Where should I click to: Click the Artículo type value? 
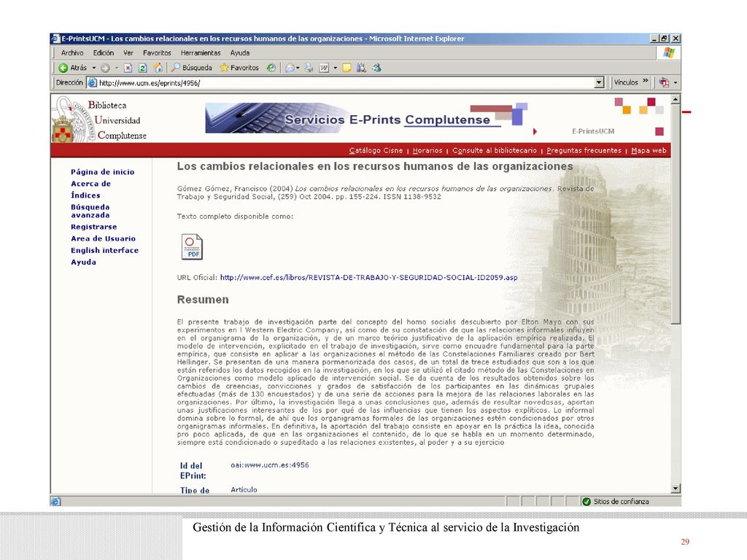click(244, 489)
